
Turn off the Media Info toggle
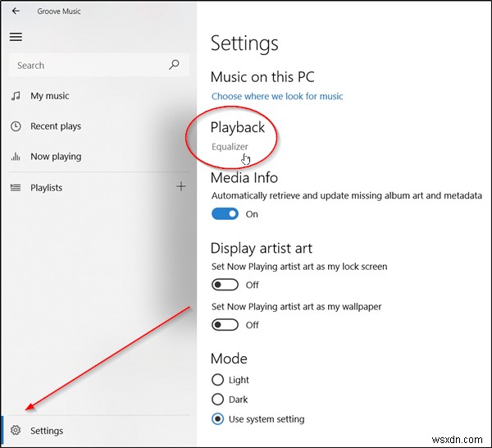pos(225,214)
